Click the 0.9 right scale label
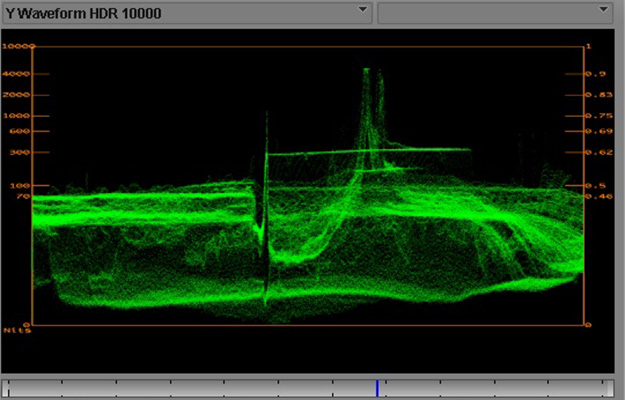 tap(596, 74)
